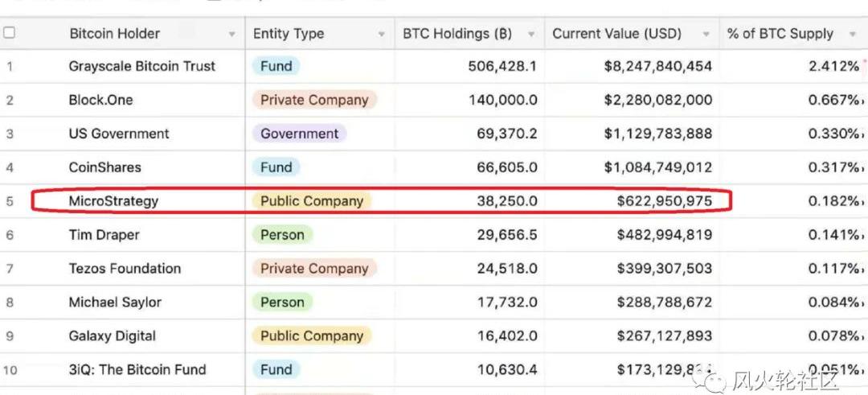Tick the select-all checkbox in header
This screenshot has width=868, height=395.
tap(9, 33)
